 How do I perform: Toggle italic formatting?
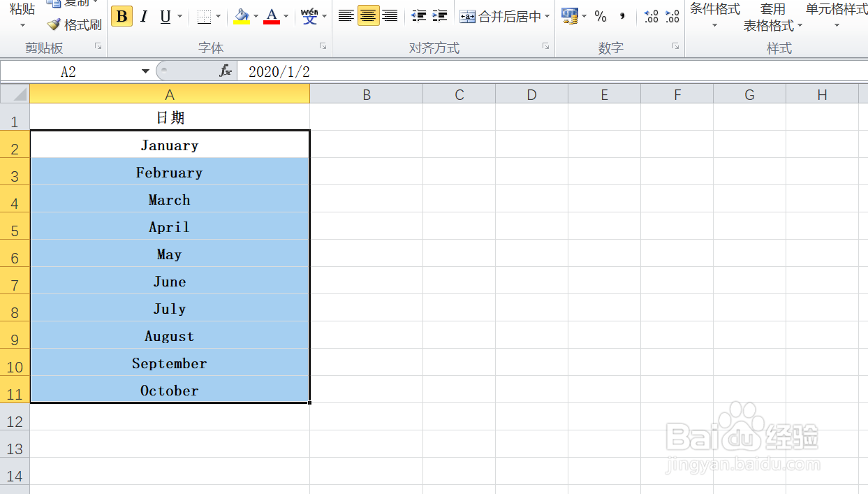pyautogui.click(x=144, y=16)
